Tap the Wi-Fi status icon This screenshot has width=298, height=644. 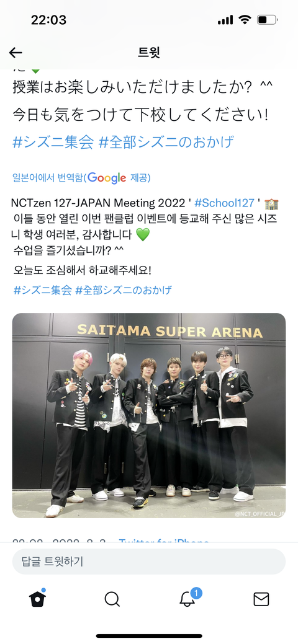[x=245, y=20]
